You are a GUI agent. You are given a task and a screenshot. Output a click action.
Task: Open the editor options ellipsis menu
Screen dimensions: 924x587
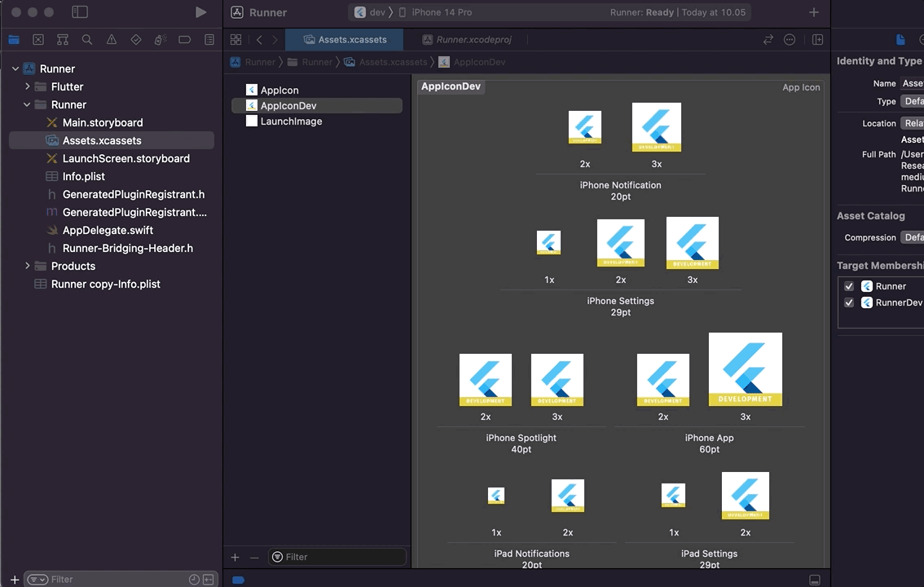coord(790,39)
